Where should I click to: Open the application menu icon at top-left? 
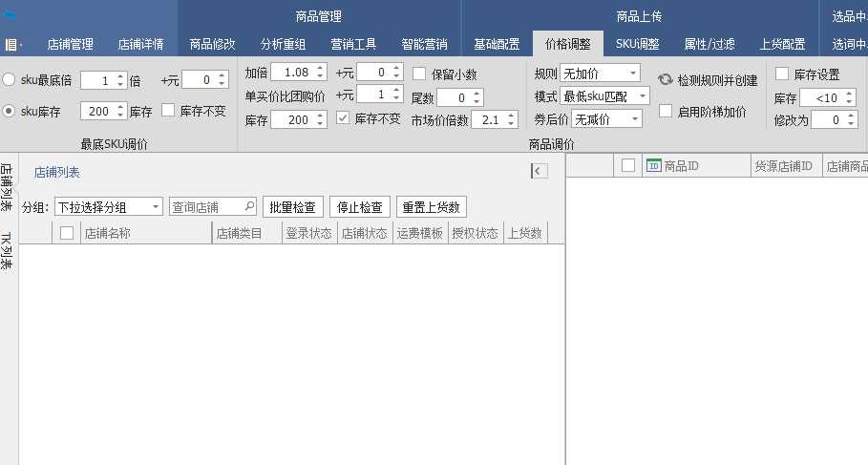point(11,44)
